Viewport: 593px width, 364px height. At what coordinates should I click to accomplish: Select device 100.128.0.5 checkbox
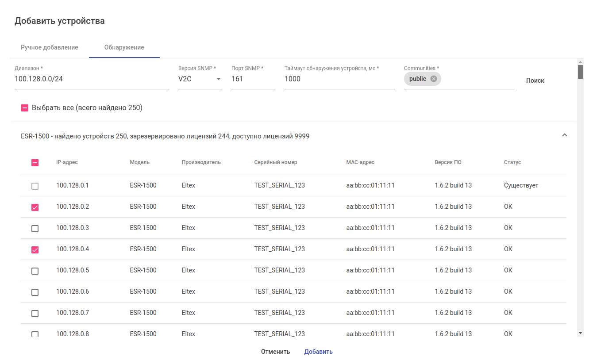[35, 271]
